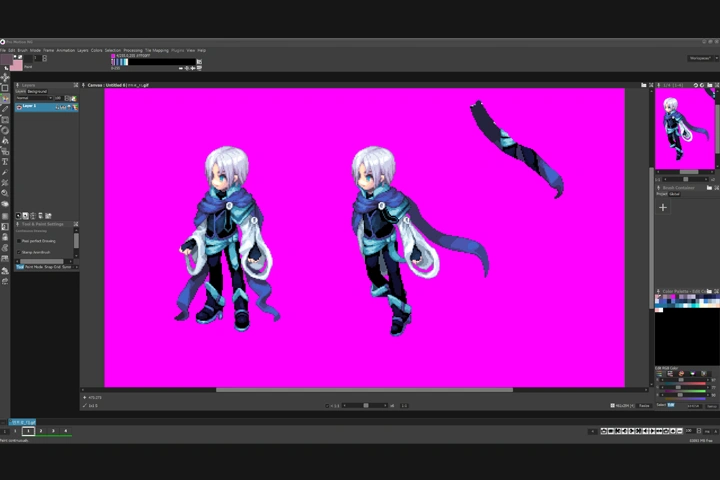
Task: Enable Pixel perfect Drawing checkbox
Action: pyautogui.click(x=19, y=241)
